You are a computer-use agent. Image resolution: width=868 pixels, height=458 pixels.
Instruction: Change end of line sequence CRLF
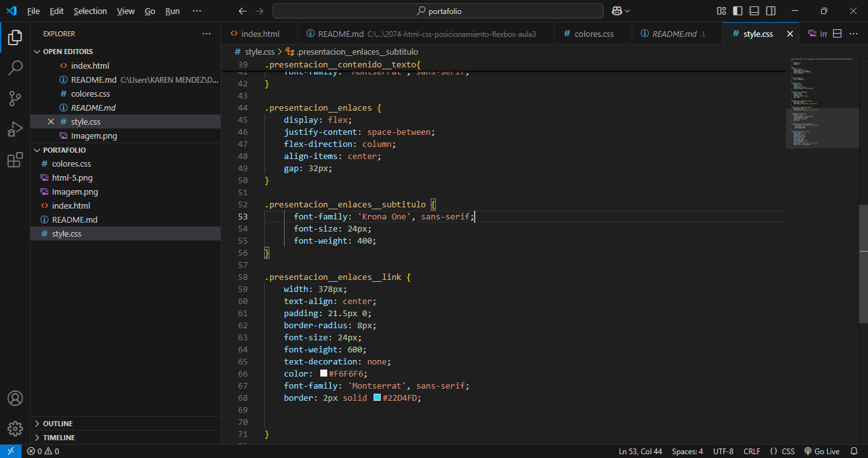pyautogui.click(x=752, y=451)
